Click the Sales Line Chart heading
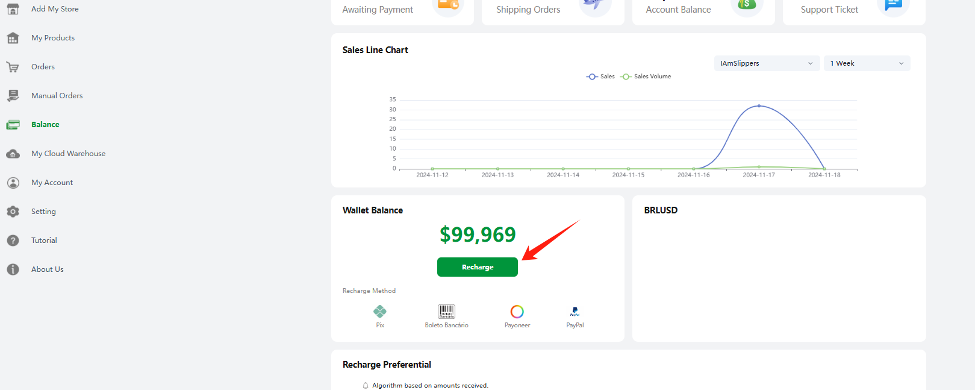Viewport: 977px width, 391px height. [x=375, y=50]
